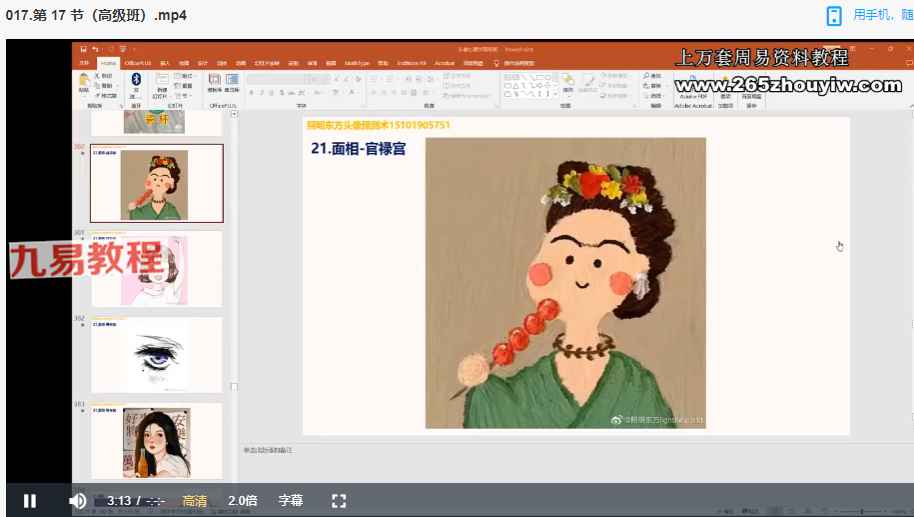914x517 pixels.
Task: Select the Format Painter brush
Action: pos(105,94)
